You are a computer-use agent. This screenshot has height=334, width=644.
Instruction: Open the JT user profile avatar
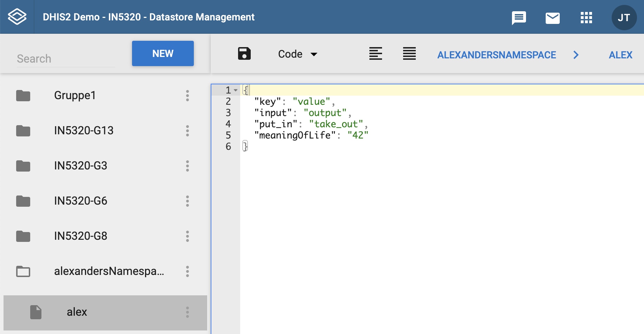624,18
